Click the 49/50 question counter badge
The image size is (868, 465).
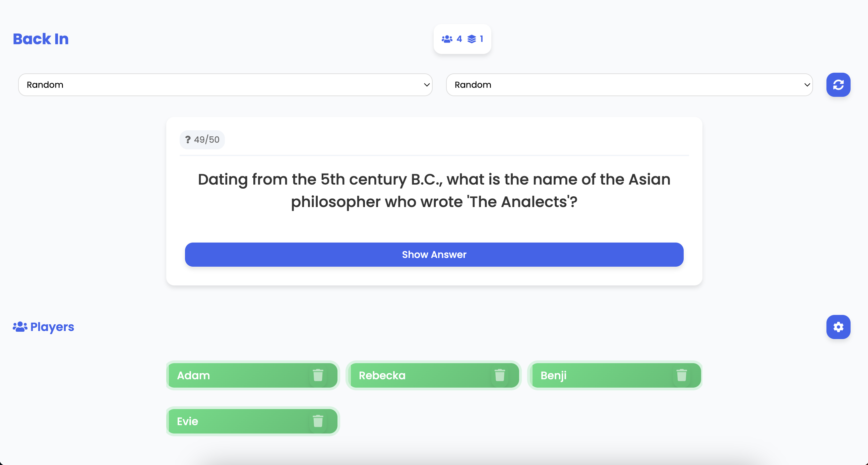[x=202, y=139]
